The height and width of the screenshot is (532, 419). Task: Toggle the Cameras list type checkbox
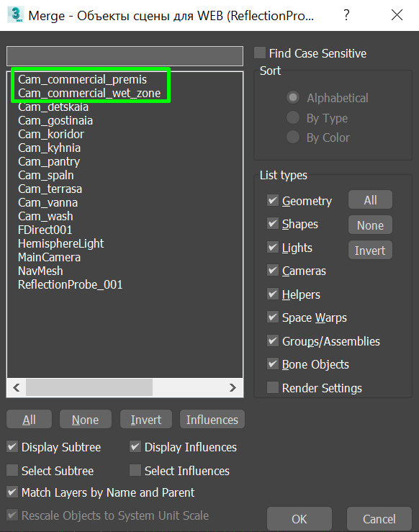click(273, 271)
